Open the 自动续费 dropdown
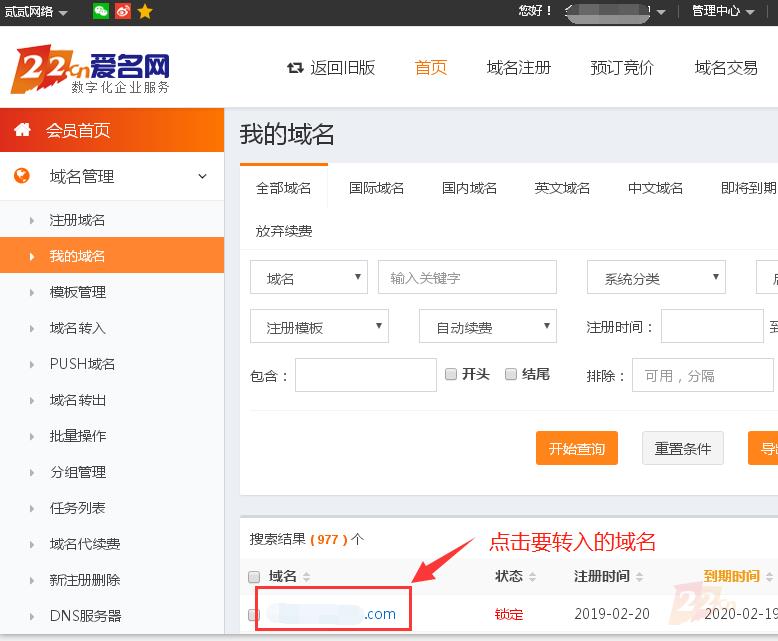This screenshot has height=641, width=778. point(487,327)
